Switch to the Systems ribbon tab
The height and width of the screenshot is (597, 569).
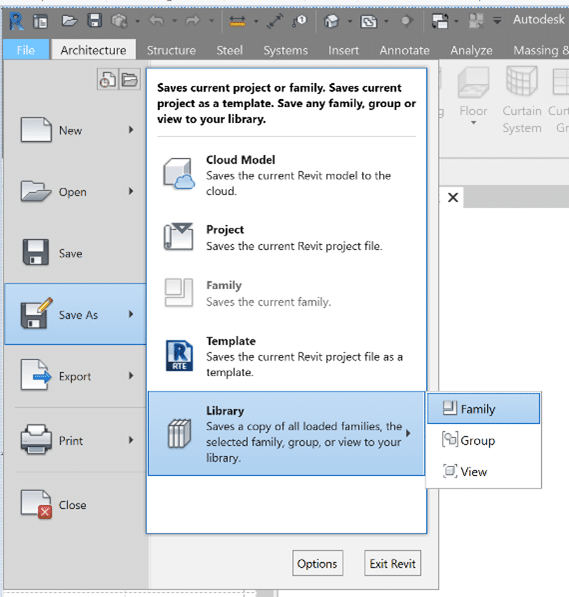pyautogui.click(x=286, y=50)
